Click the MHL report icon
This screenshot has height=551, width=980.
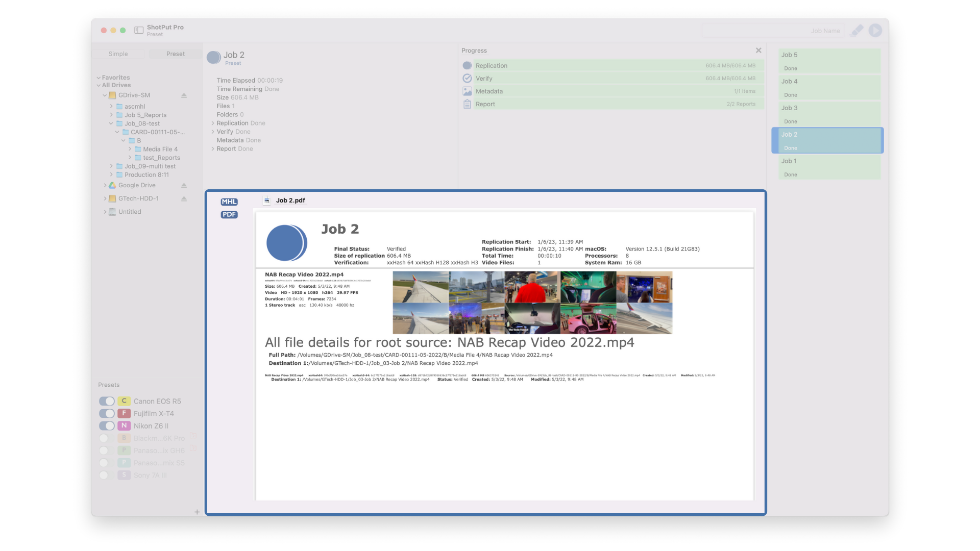[229, 202]
